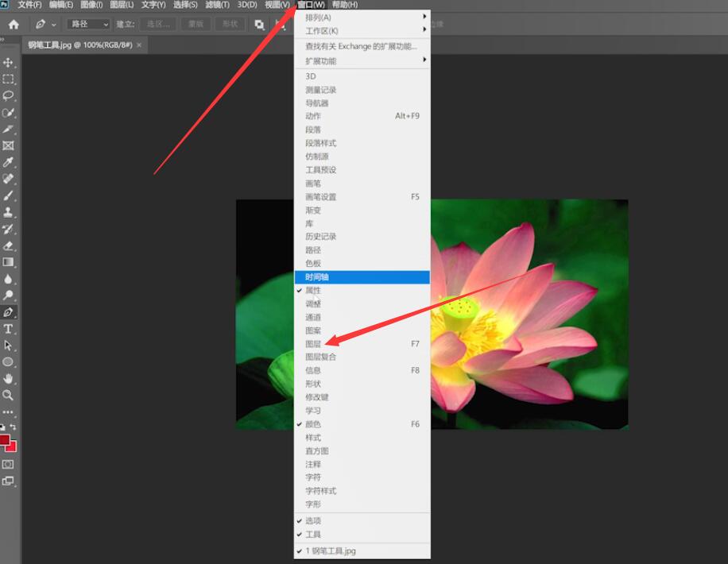
Task: Expand the 排列(A) submenu
Action: click(362, 17)
